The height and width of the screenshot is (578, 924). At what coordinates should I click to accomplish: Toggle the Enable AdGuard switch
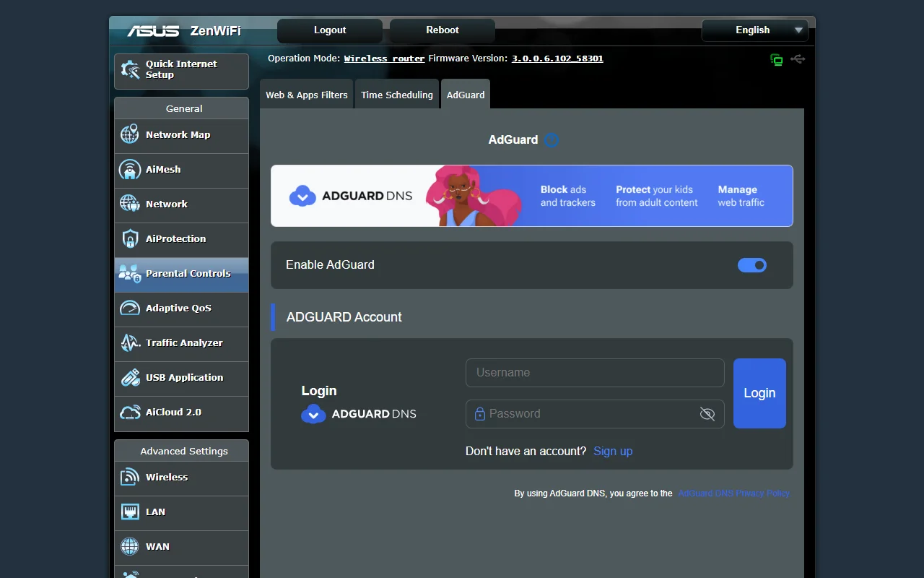coord(752,265)
